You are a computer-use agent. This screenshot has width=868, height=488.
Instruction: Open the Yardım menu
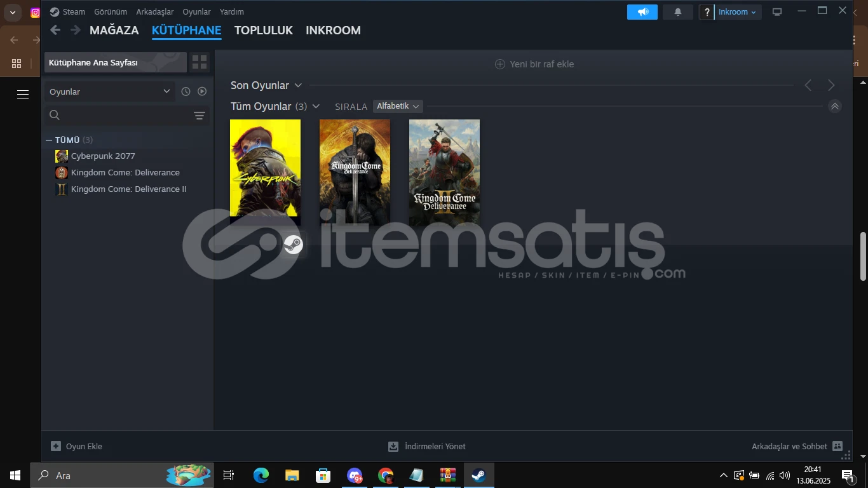(231, 12)
